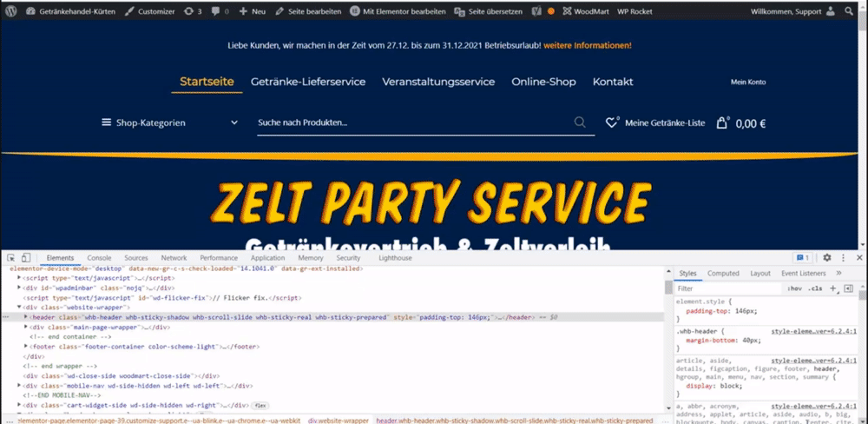868x424 pixels.
Task: Click the style-eleme source link for .whb-header
Action: [814, 332]
